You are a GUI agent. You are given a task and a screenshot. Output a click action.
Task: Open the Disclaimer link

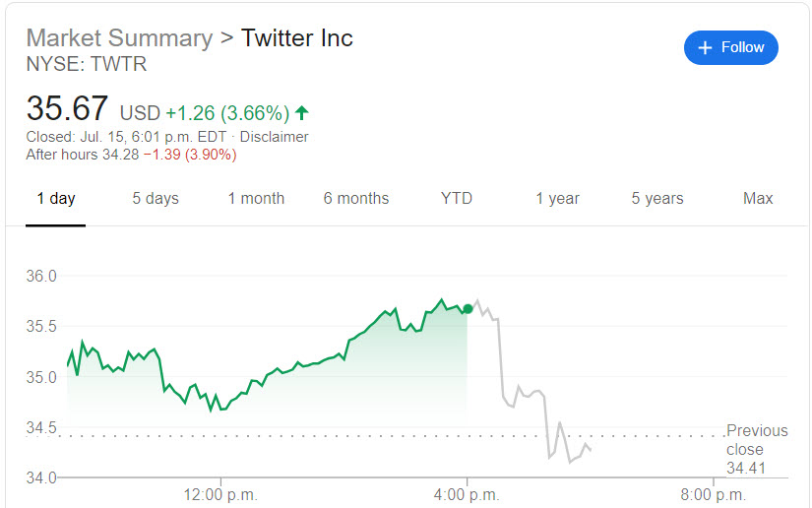click(x=274, y=137)
